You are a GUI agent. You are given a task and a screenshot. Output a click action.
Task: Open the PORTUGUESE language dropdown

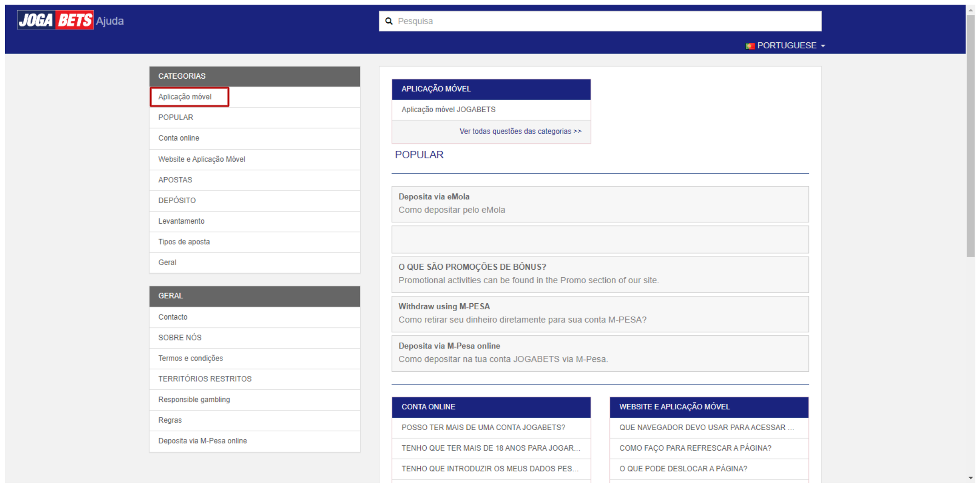coord(786,46)
